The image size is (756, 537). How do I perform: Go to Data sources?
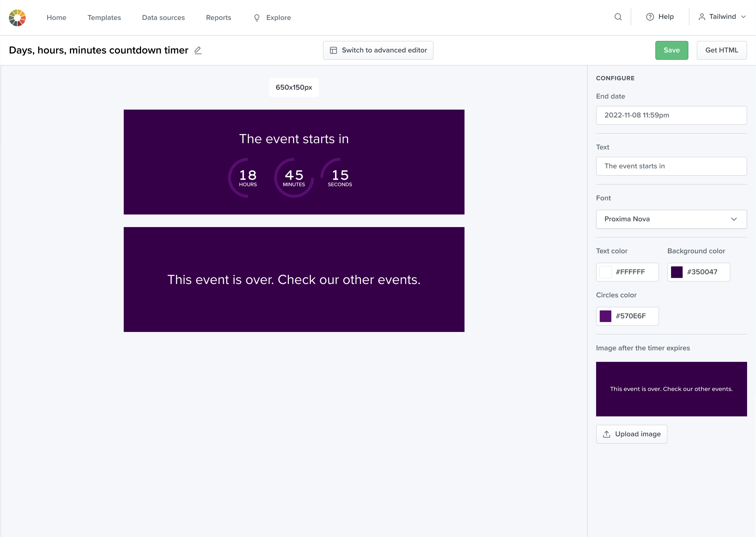pyautogui.click(x=163, y=18)
